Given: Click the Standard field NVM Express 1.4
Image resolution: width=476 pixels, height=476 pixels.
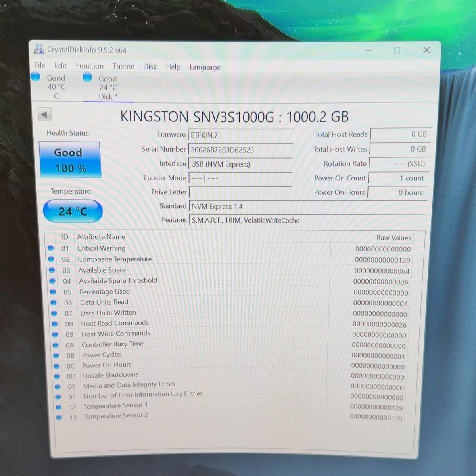Looking at the screenshot, I should [308, 207].
